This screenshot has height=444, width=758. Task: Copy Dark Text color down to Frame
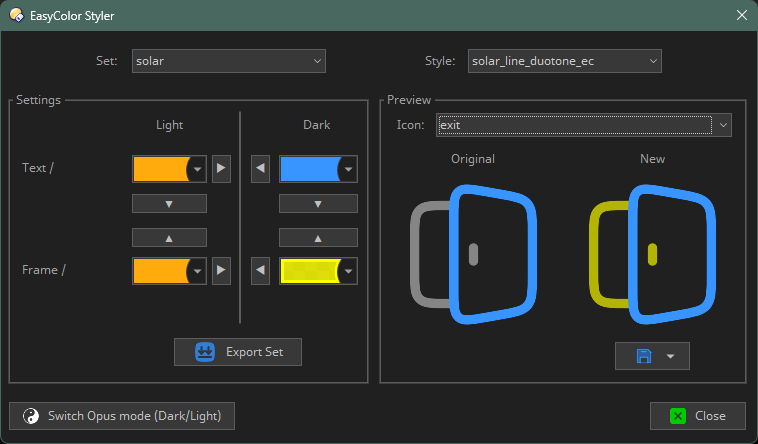[x=318, y=204]
